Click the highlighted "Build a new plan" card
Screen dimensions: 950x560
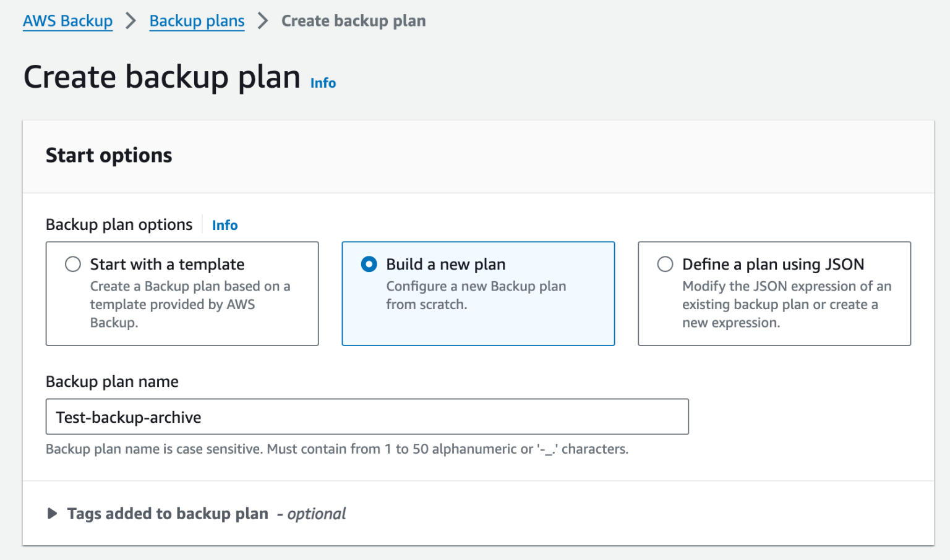[x=478, y=294]
